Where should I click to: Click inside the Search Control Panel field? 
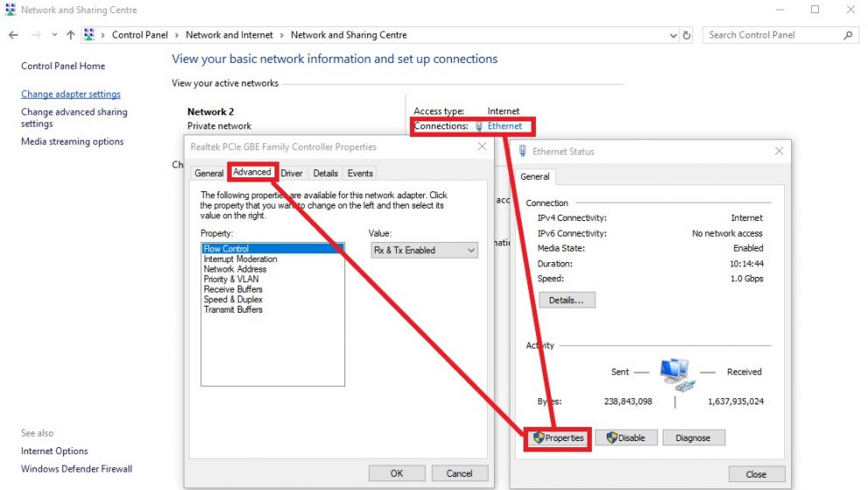pyautogui.click(x=769, y=35)
